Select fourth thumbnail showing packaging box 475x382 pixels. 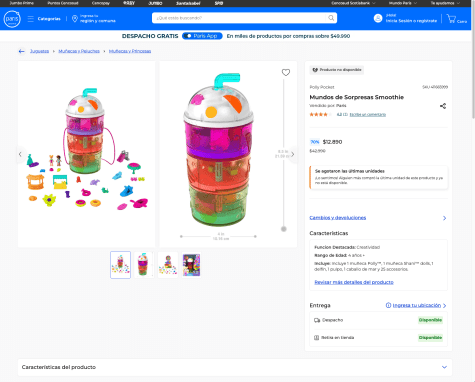pos(191,265)
